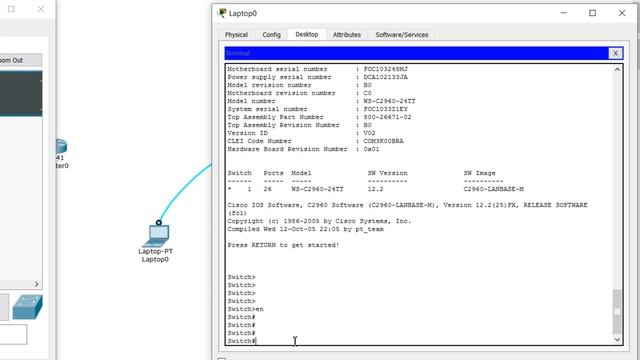
Task: Select the switch device icon in bottom panel
Action: pyautogui.click(x=27, y=307)
